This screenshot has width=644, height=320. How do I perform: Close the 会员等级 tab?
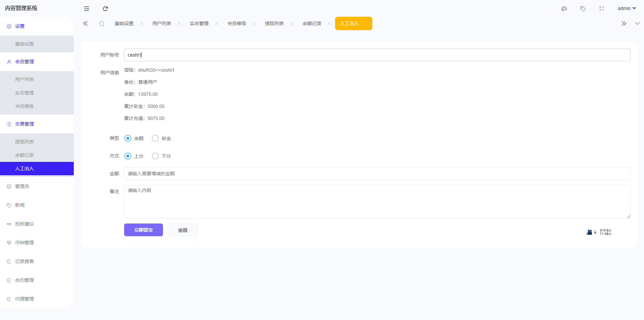[254, 23]
